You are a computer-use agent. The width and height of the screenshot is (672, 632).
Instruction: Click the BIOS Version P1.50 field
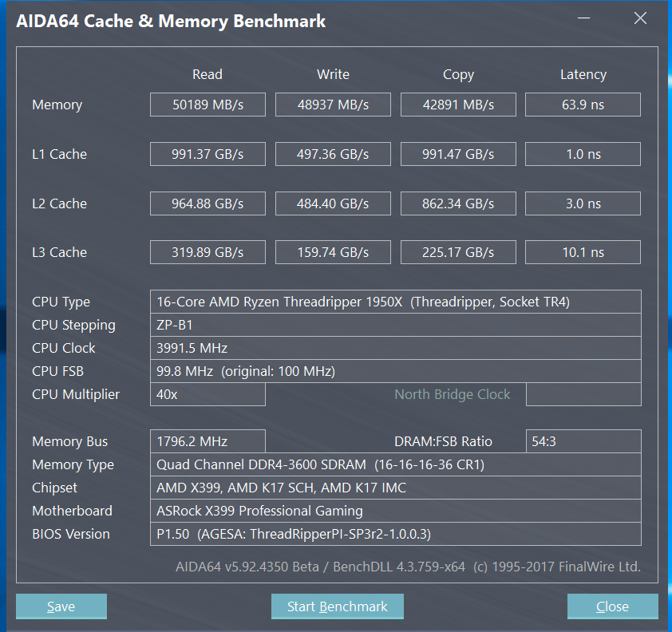pyautogui.click(x=396, y=534)
